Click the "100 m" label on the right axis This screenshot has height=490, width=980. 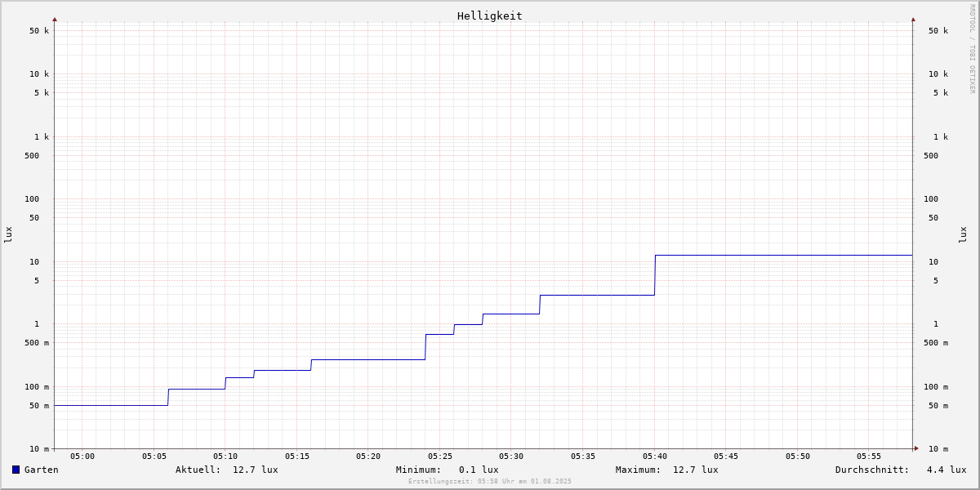coord(936,387)
